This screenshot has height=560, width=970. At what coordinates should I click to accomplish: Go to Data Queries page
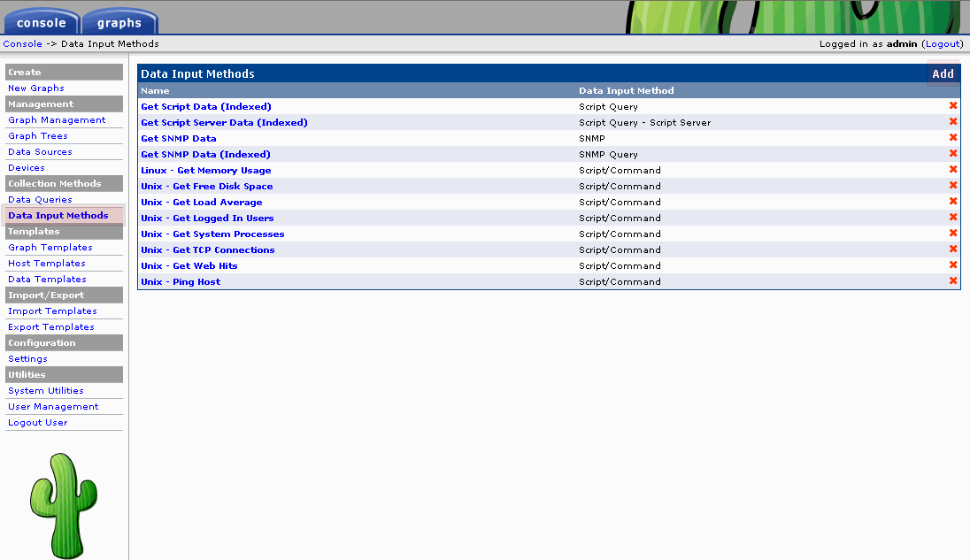pos(40,200)
